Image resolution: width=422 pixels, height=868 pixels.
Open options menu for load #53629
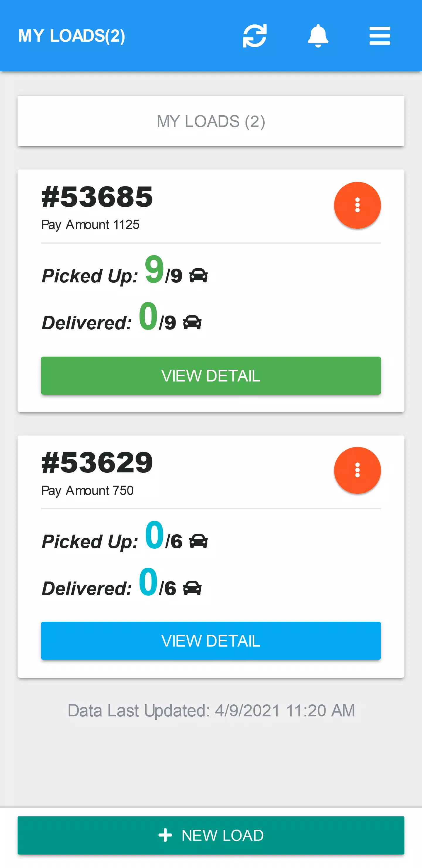pyautogui.click(x=357, y=470)
